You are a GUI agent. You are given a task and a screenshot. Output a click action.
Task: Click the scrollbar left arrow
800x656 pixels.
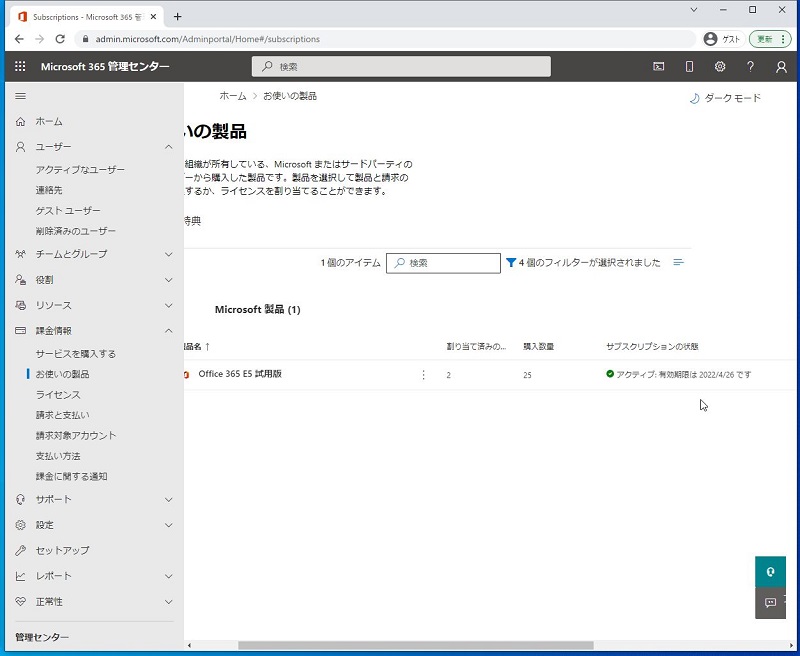click(x=189, y=645)
